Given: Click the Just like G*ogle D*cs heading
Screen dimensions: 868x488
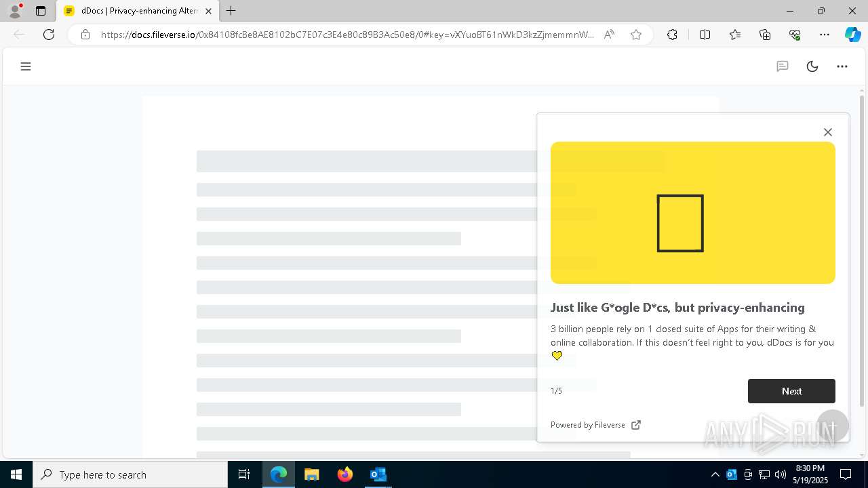Looking at the screenshot, I should [677, 308].
